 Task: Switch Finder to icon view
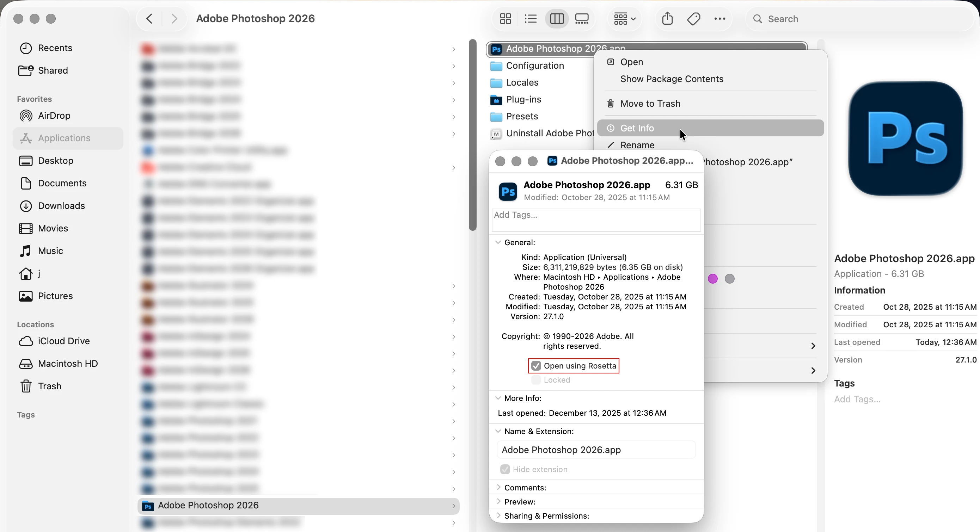tap(505, 19)
